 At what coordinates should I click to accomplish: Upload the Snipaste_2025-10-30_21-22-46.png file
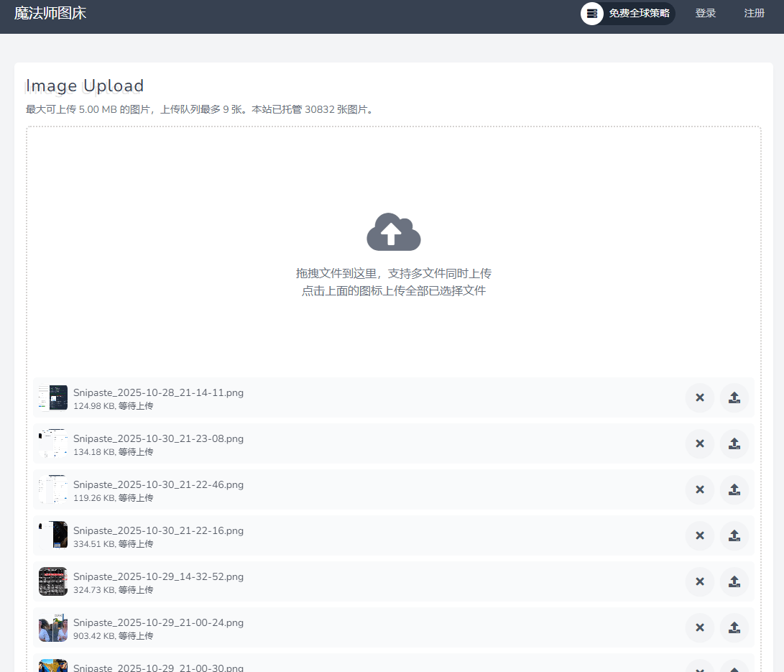click(x=734, y=490)
